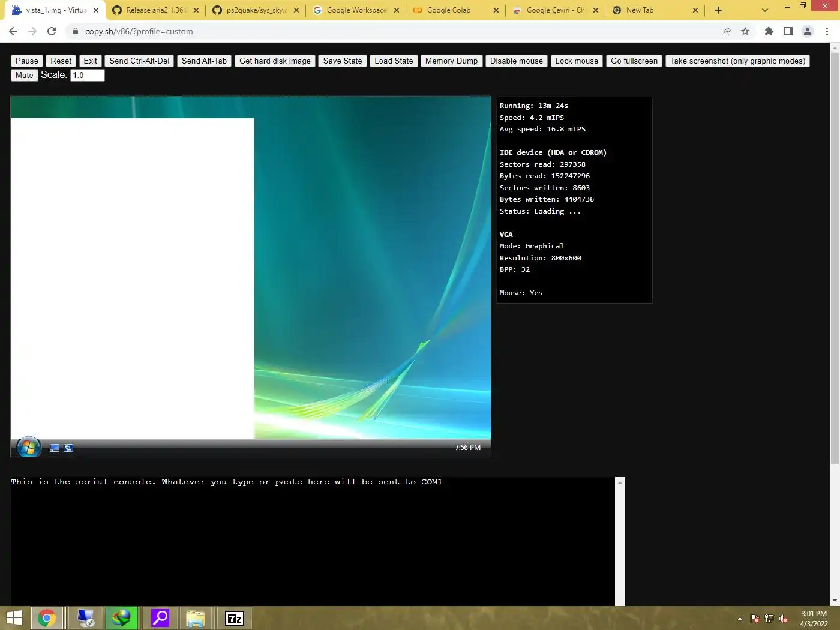840x630 pixels.
Task: Click the Save State button
Action: (x=343, y=61)
